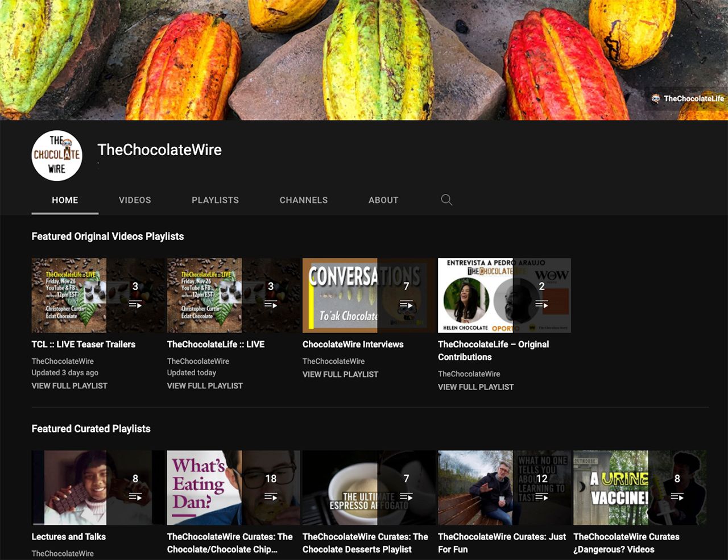Click channel name under TCL :: LIVE Teaser Trailers

pyautogui.click(x=63, y=361)
